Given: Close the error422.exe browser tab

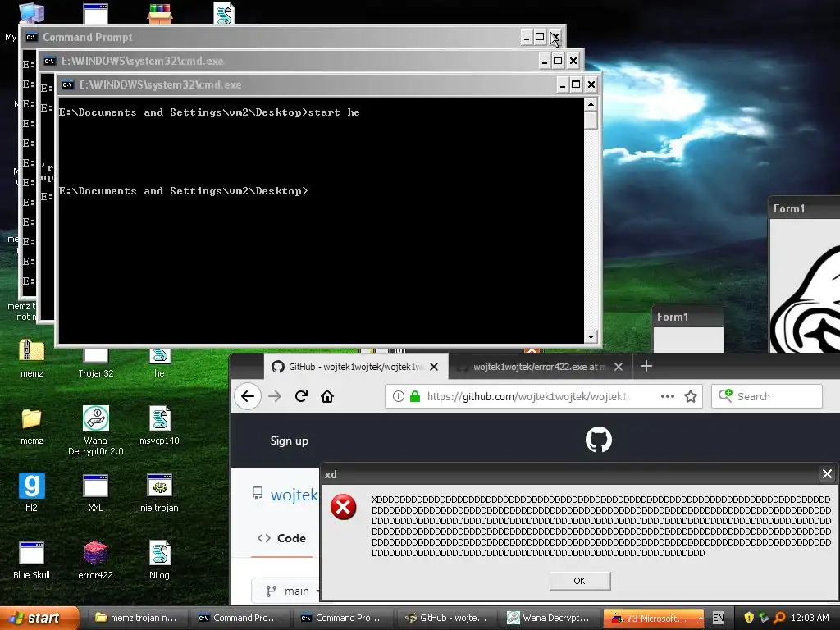Looking at the screenshot, I should pyautogui.click(x=619, y=367).
